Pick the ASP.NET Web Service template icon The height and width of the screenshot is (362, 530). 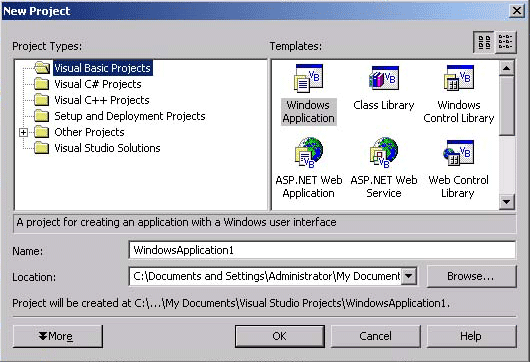384,153
